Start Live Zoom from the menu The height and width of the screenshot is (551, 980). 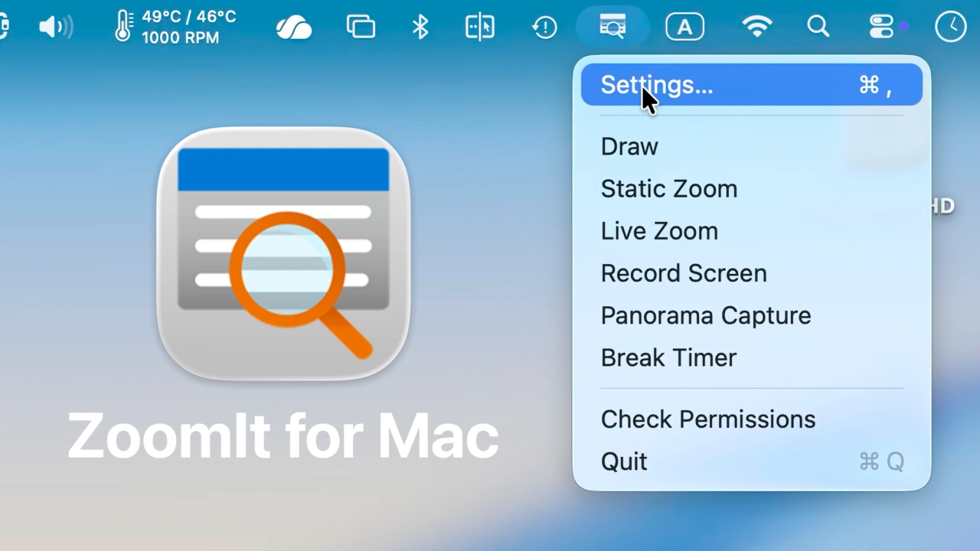(752, 230)
